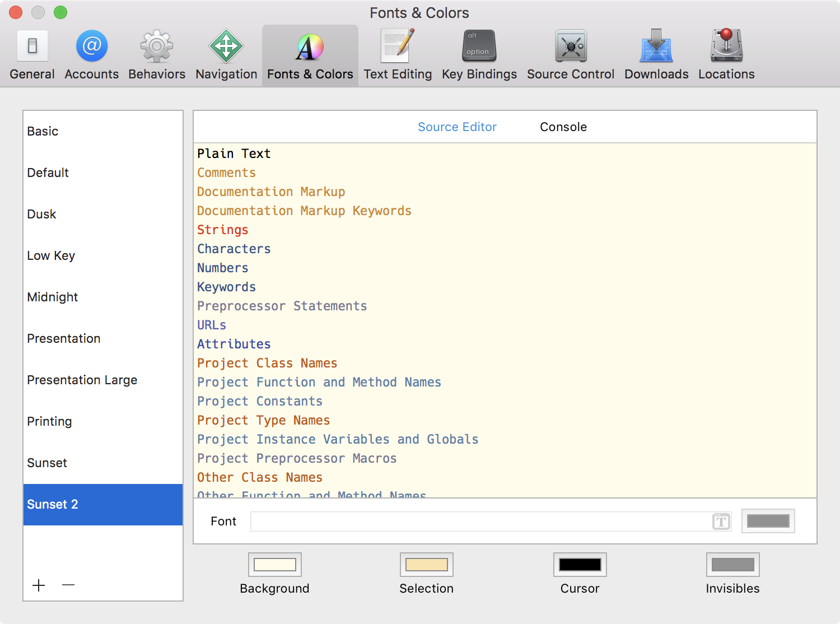Viewport: 840px width, 624px height.
Task: Open the Background color swatch
Action: 275,565
